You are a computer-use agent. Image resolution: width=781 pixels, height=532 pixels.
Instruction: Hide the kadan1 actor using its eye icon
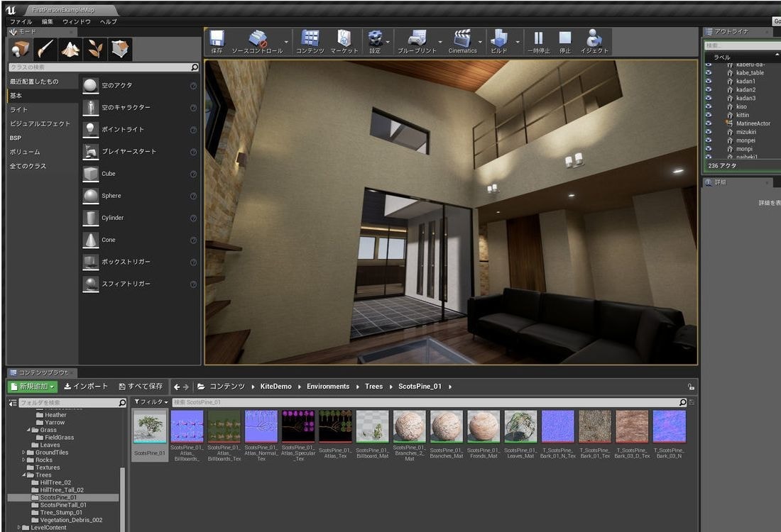(x=708, y=81)
